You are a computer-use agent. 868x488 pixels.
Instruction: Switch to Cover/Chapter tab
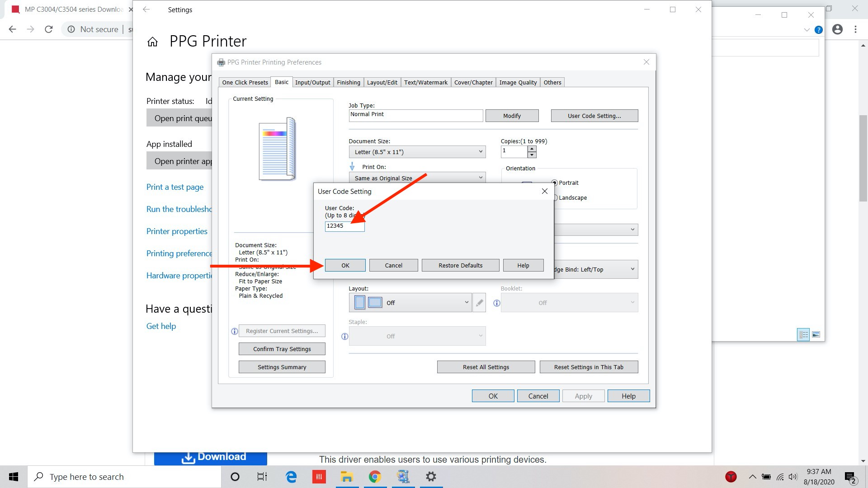[473, 82]
